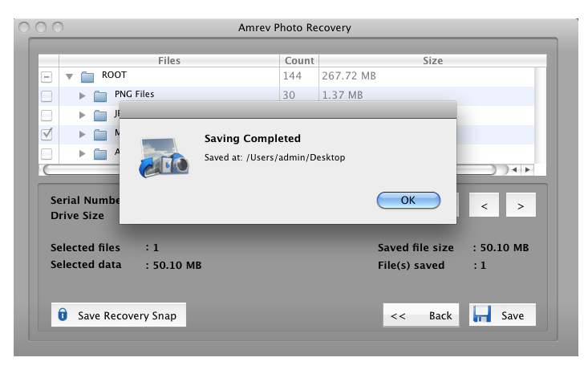Click the folder icon in the row below PNG Files
This screenshot has height=386, width=588.
pyautogui.click(x=100, y=116)
